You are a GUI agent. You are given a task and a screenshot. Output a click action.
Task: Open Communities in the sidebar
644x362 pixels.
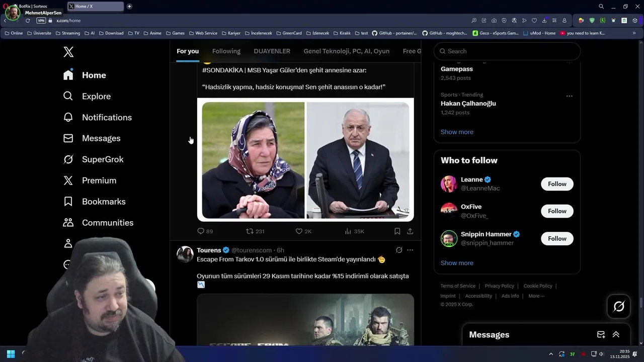(x=98, y=223)
